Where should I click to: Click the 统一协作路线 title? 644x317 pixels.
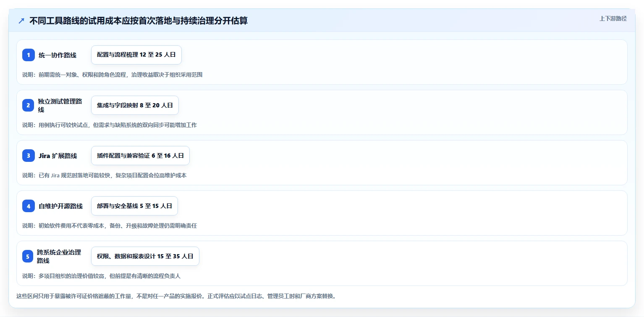pyautogui.click(x=58, y=55)
